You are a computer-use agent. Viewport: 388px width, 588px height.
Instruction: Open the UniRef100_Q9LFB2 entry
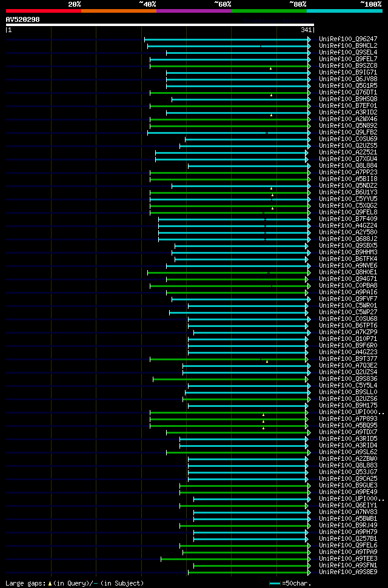[348, 133]
